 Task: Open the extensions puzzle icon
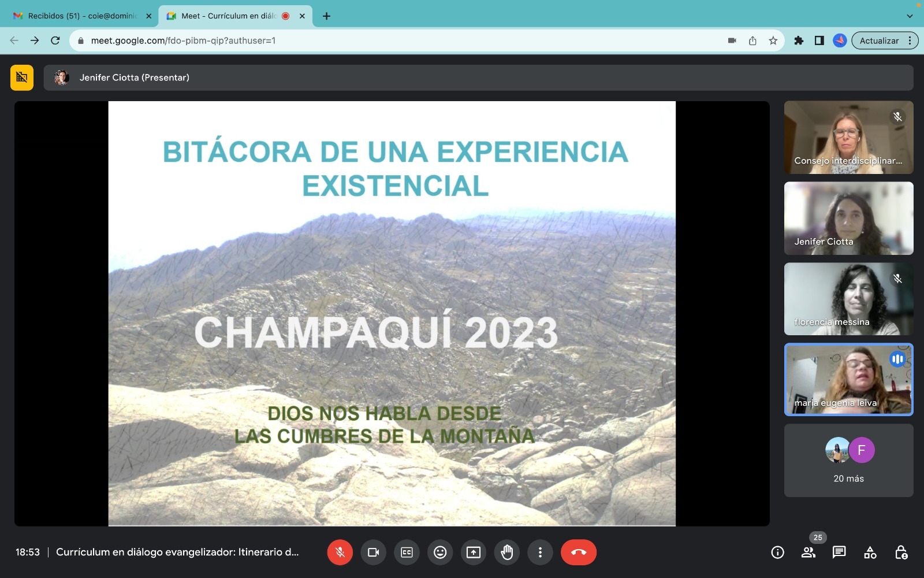click(x=799, y=40)
